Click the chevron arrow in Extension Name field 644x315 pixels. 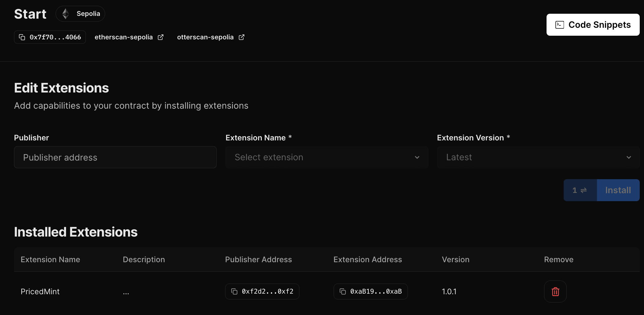[417, 157]
